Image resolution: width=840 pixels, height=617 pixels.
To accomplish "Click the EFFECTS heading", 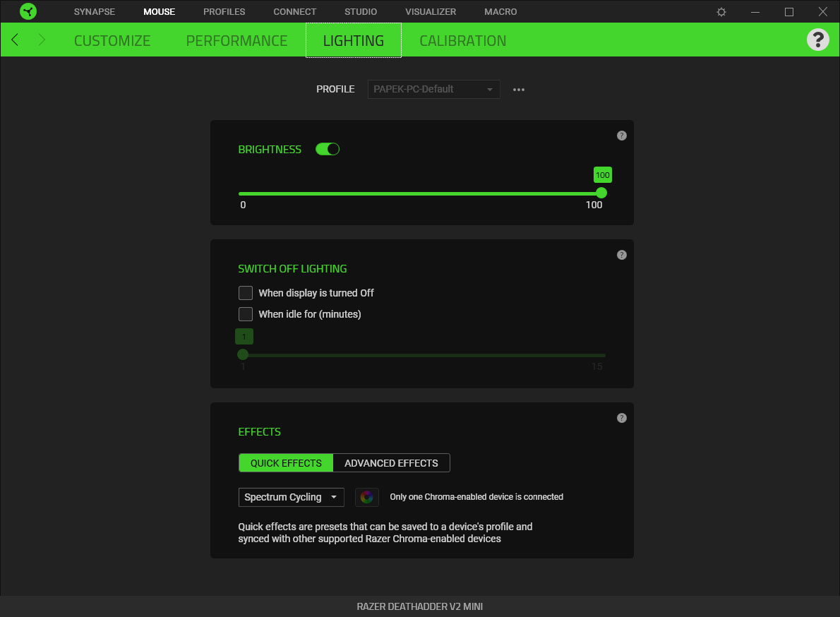I will tap(259, 431).
